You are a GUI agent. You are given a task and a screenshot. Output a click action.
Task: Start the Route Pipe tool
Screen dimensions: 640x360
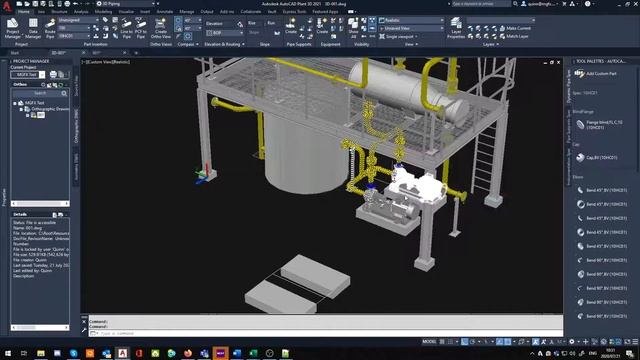coord(50,28)
